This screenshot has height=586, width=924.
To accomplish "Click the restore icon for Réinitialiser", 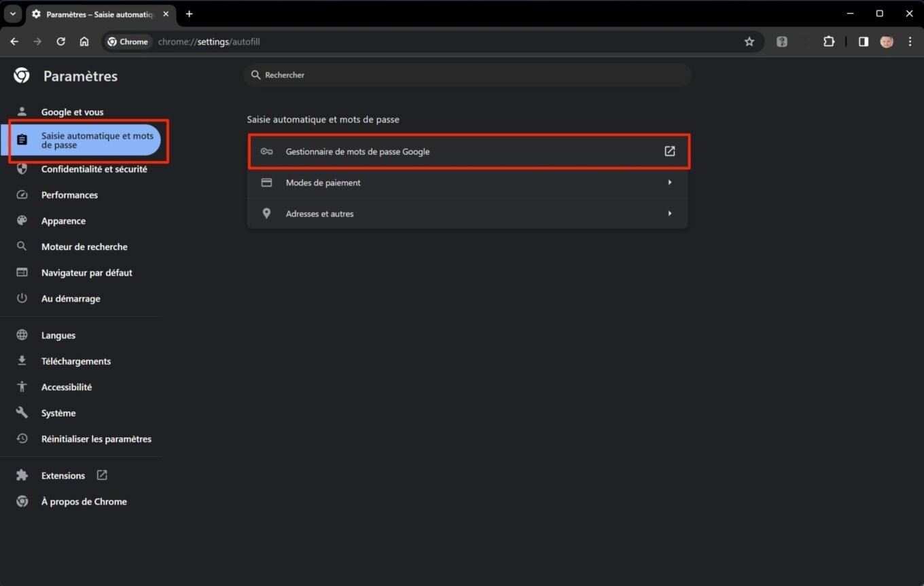I will [x=22, y=439].
